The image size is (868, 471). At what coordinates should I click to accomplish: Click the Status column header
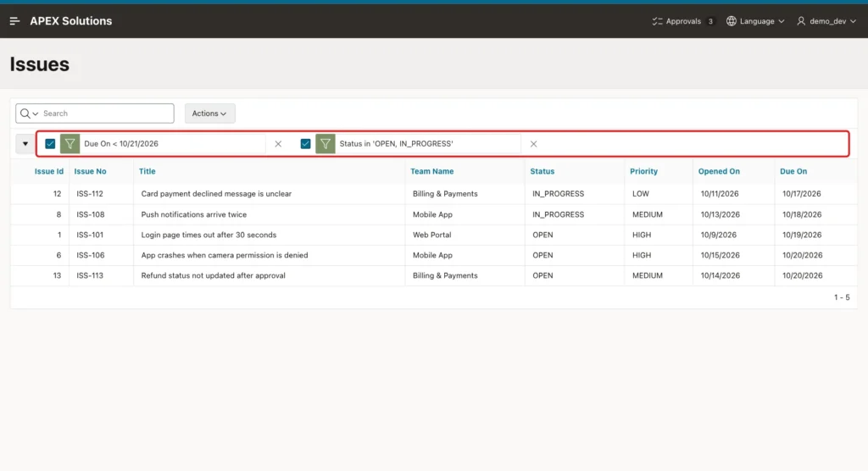[x=542, y=172]
